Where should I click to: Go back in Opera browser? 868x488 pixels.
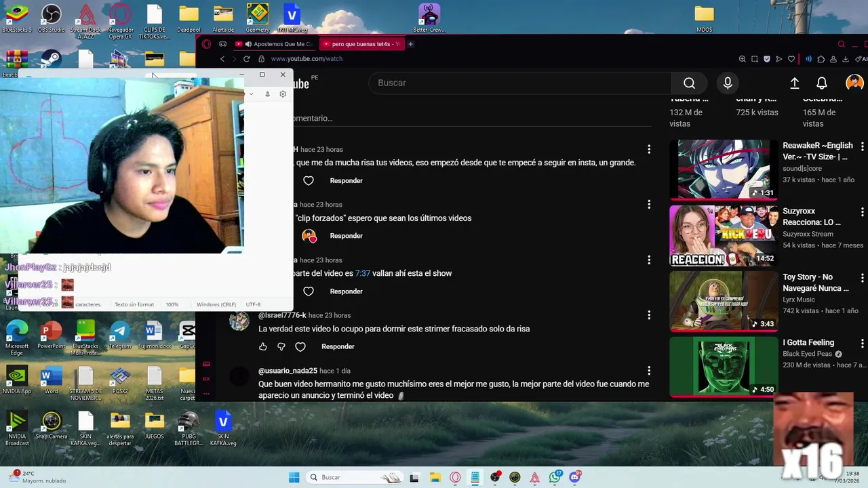point(222,59)
